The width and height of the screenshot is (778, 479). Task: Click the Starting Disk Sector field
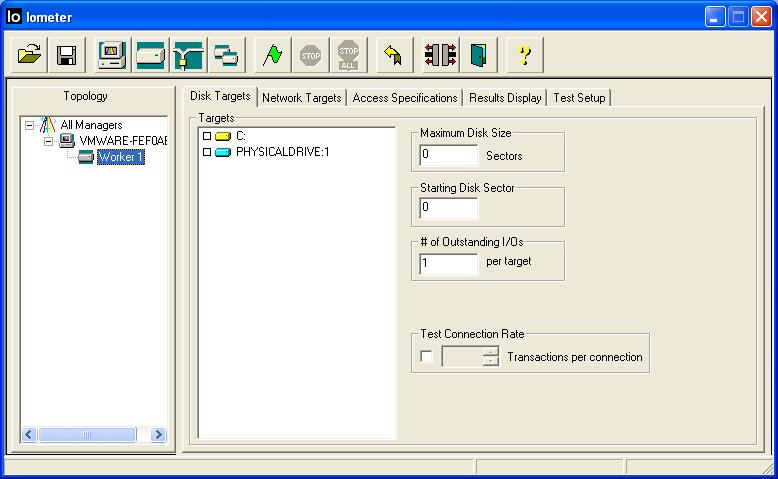point(449,207)
